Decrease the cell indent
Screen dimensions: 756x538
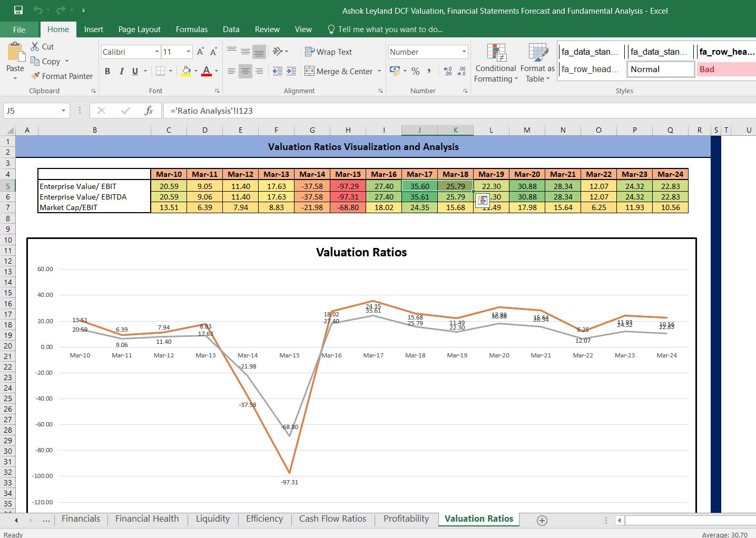click(x=278, y=71)
